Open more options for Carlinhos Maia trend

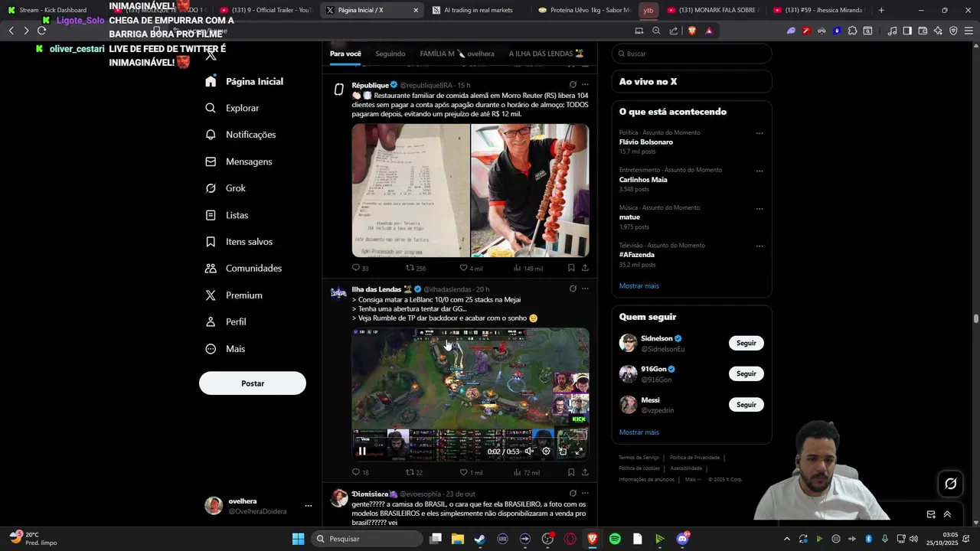(759, 171)
